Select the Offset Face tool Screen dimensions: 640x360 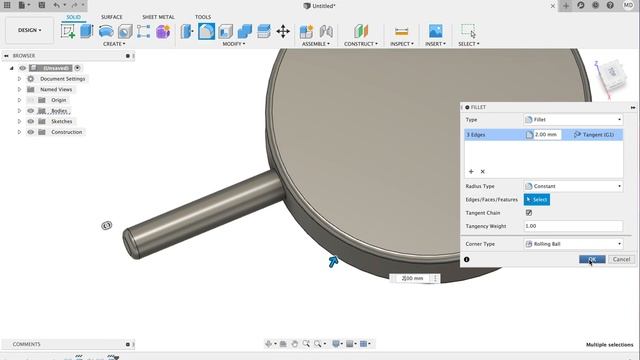click(x=264, y=31)
